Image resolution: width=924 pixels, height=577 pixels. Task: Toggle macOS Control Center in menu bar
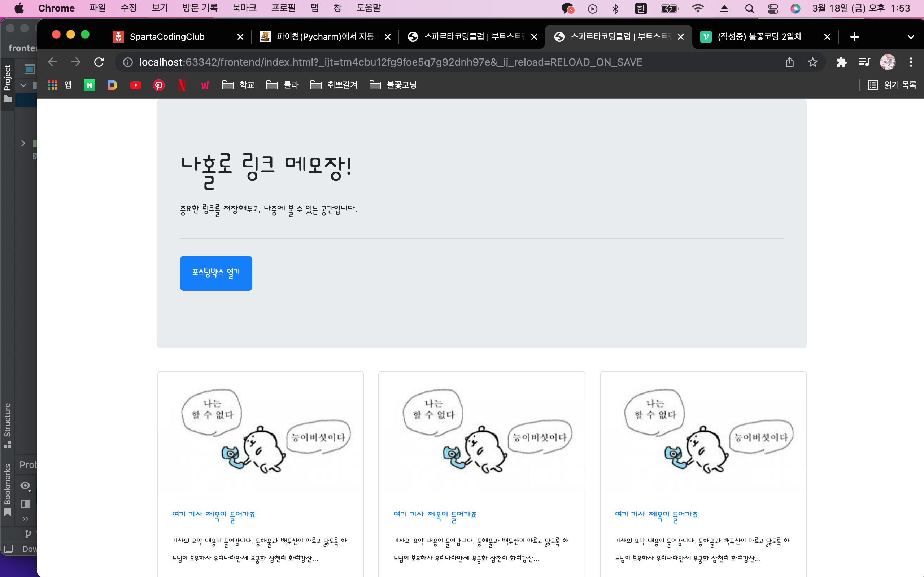[773, 8]
